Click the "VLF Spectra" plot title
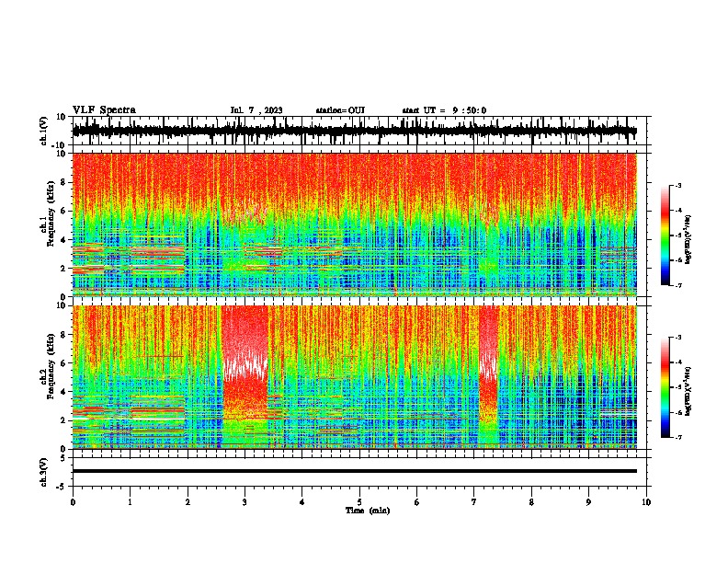The width and height of the screenshot is (728, 563). [x=104, y=110]
